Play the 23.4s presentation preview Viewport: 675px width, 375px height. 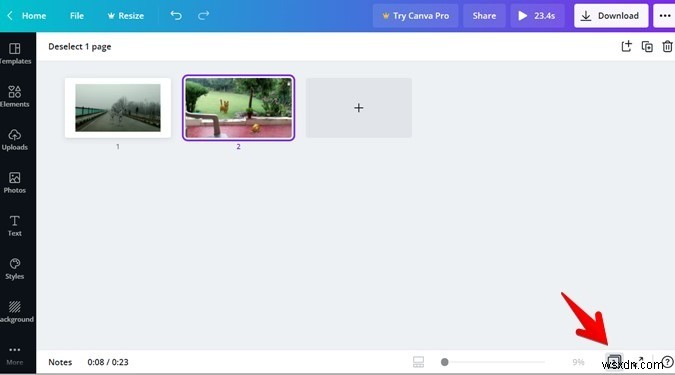[x=537, y=16]
